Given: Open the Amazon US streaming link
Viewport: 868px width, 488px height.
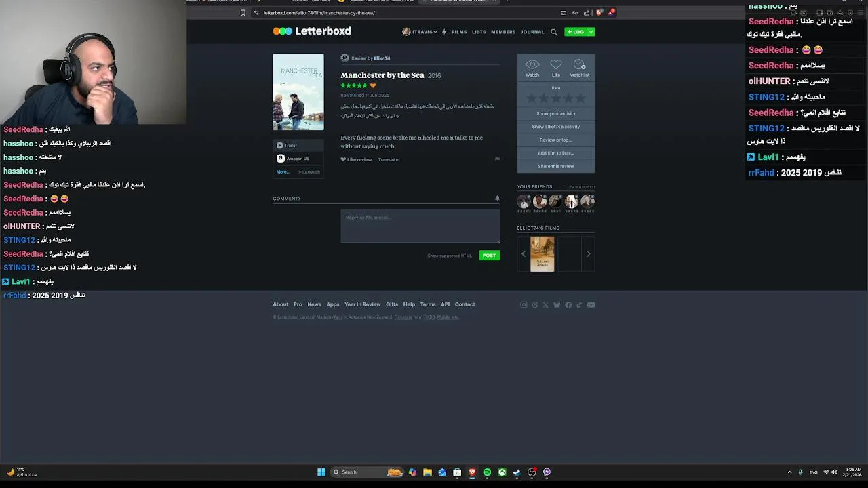Looking at the screenshot, I should [293, 159].
